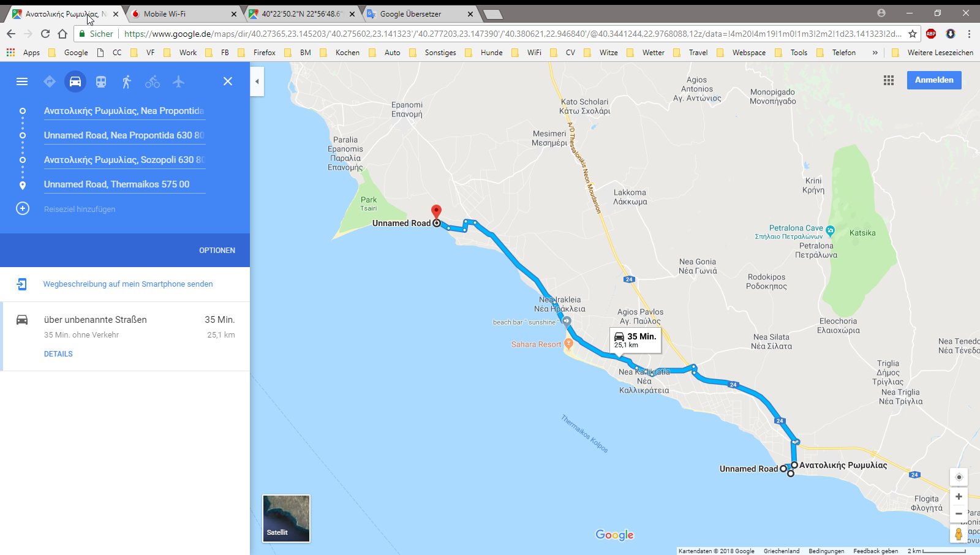Switch to 40°22'50.2"N tab
This screenshot has height=555, width=980.
(x=301, y=13)
